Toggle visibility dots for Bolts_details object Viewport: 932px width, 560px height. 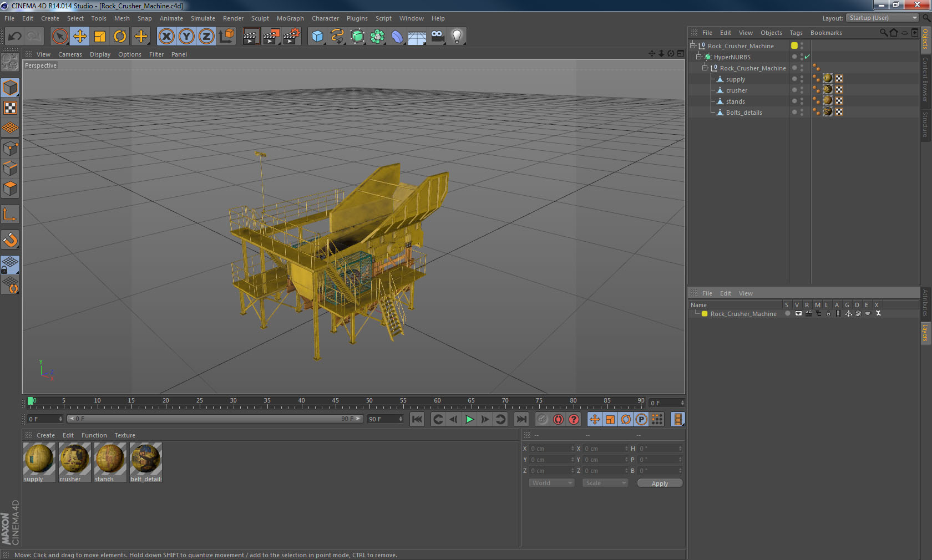(802, 112)
